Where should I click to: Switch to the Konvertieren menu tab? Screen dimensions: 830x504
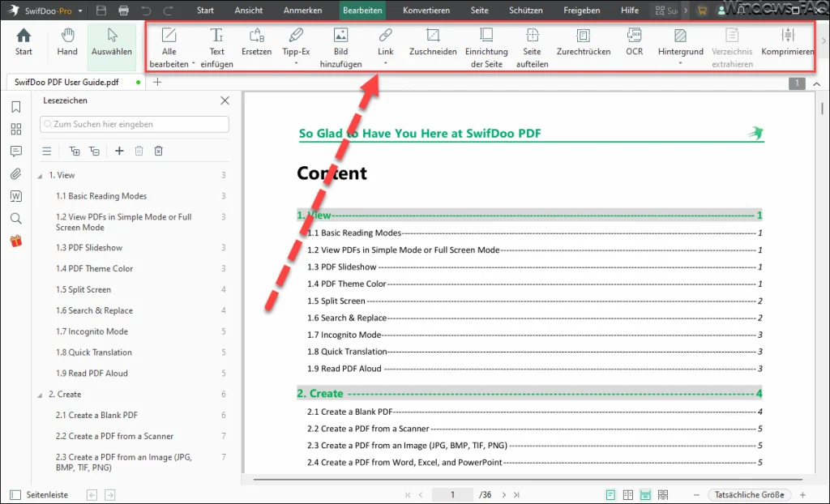tap(426, 10)
